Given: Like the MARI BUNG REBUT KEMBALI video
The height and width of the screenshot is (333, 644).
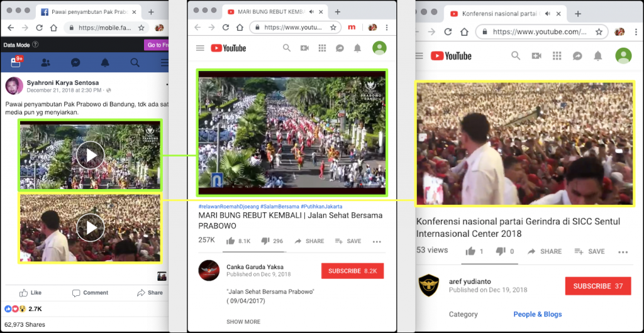Looking at the screenshot, I should [231, 241].
